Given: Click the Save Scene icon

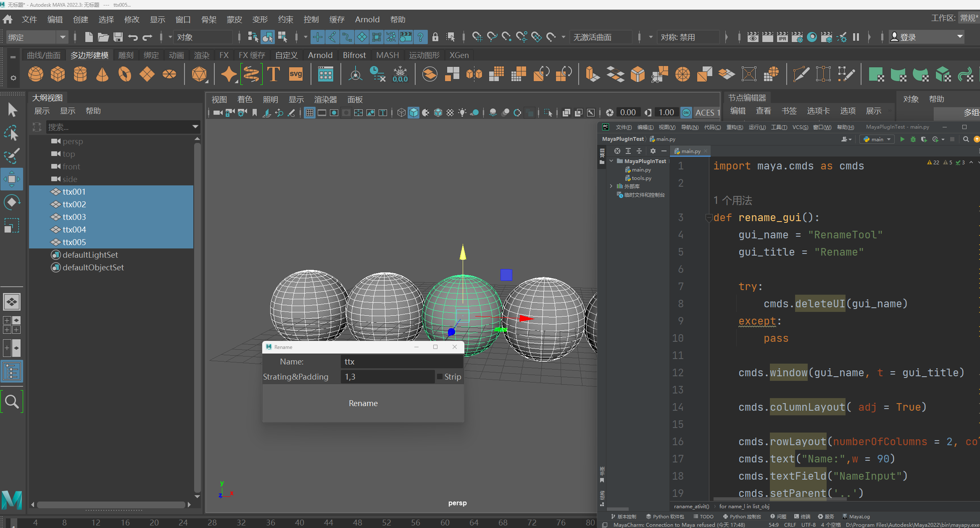Looking at the screenshot, I should click(x=118, y=37).
